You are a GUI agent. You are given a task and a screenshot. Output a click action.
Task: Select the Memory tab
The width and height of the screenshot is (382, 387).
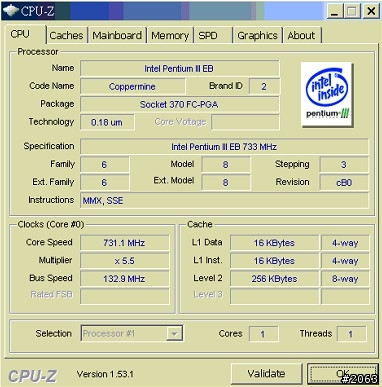[170, 35]
